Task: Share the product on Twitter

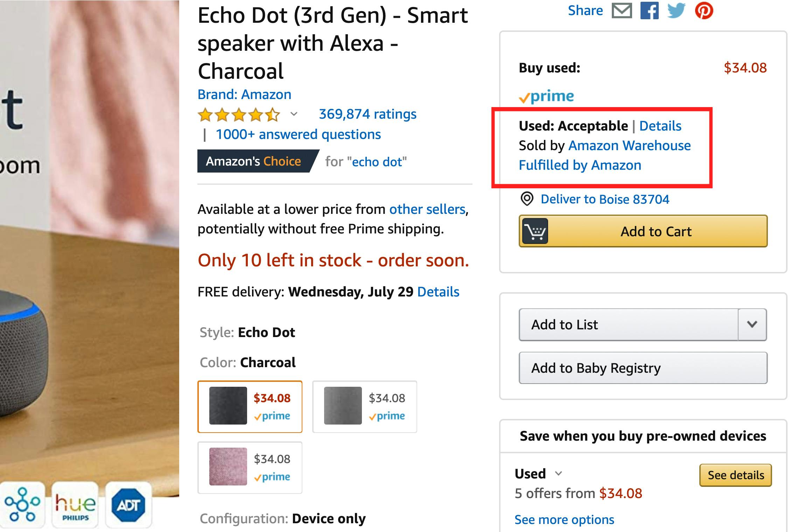Action: click(676, 10)
